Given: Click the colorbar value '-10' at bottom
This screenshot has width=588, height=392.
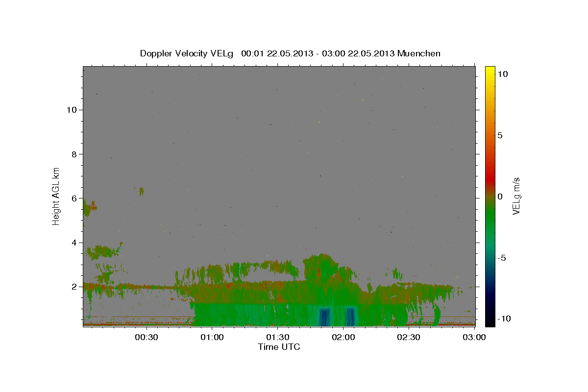Looking at the screenshot, I should (x=504, y=318).
